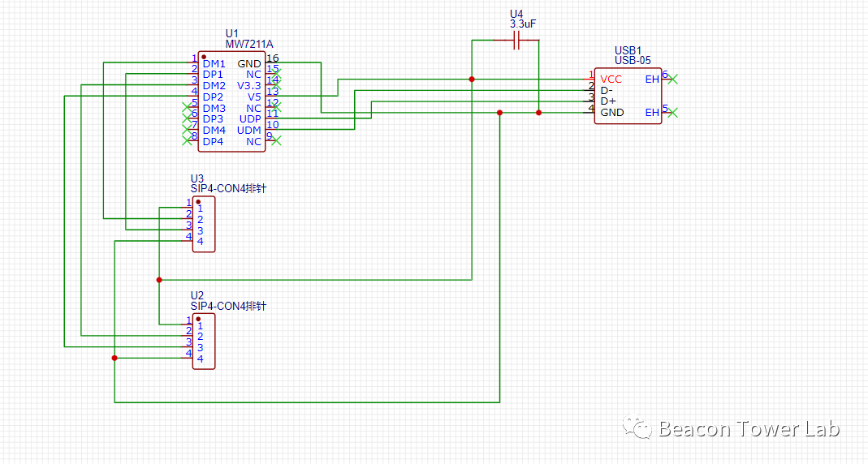Click the junction dot between U3 and U2
The height and width of the screenshot is (464, 868).
(x=159, y=281)
